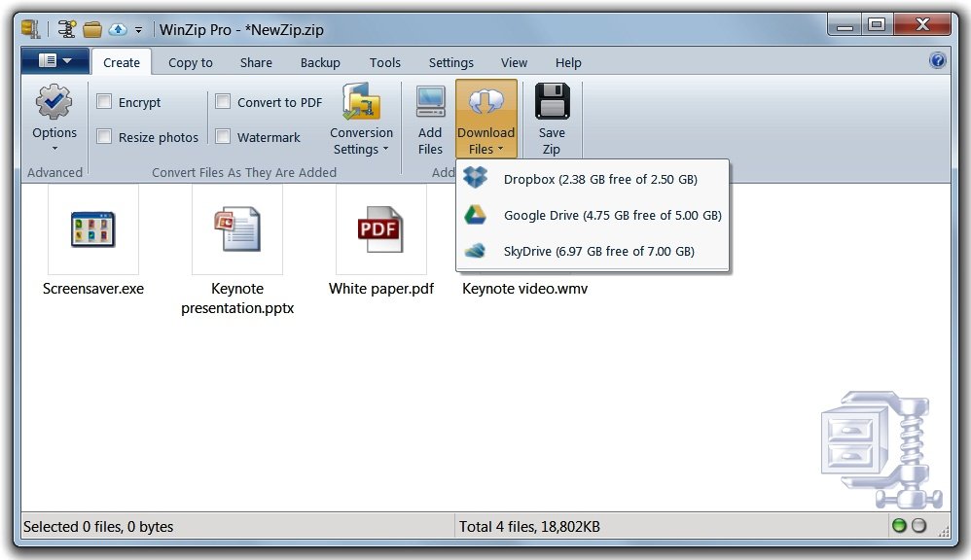
Task: Choose SkyDrive (6.97 GB free) entry
Action: (592, 251)
